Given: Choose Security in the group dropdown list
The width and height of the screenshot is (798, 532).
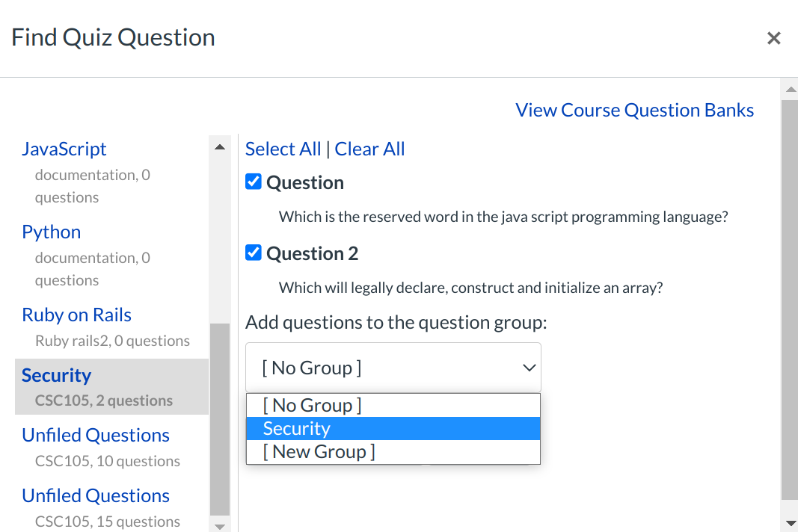Looking at the screenshot, I should click(393, 428).
